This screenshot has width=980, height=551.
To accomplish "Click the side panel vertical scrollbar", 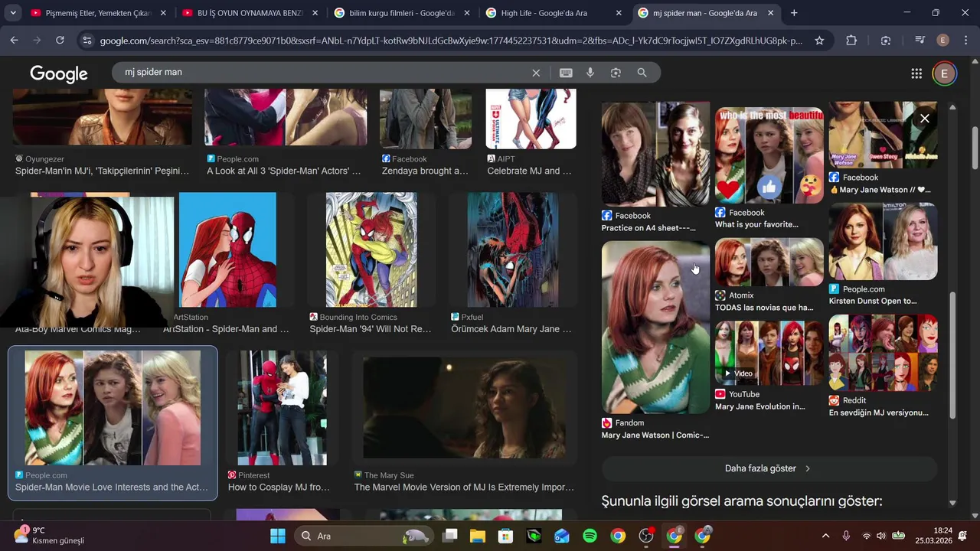I will click(953, 354).
